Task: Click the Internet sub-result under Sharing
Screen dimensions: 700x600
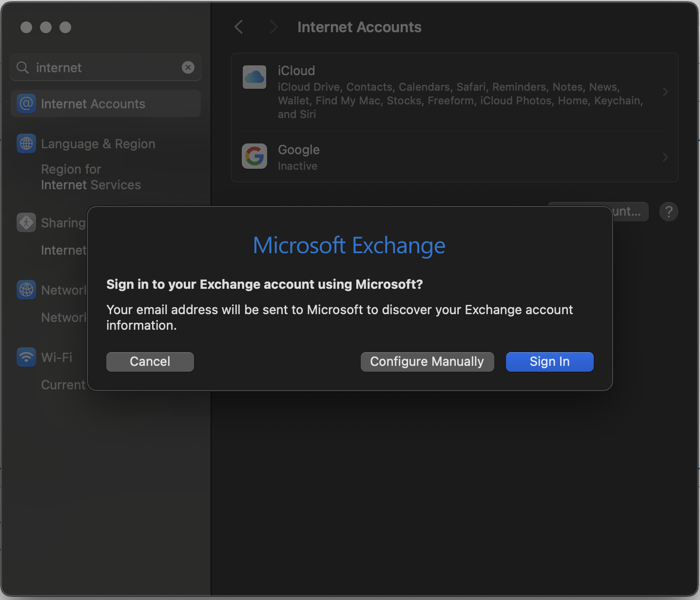Action: tap(63, 250)
